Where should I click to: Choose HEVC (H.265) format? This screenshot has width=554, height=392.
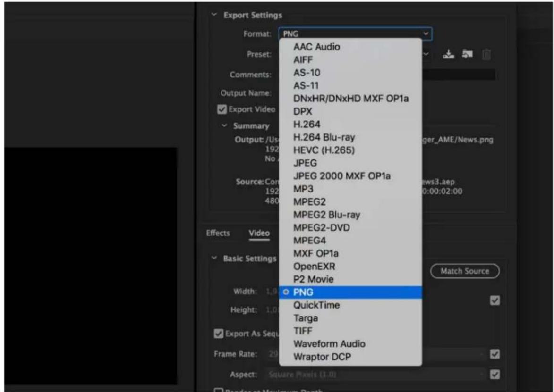point(350,150)
